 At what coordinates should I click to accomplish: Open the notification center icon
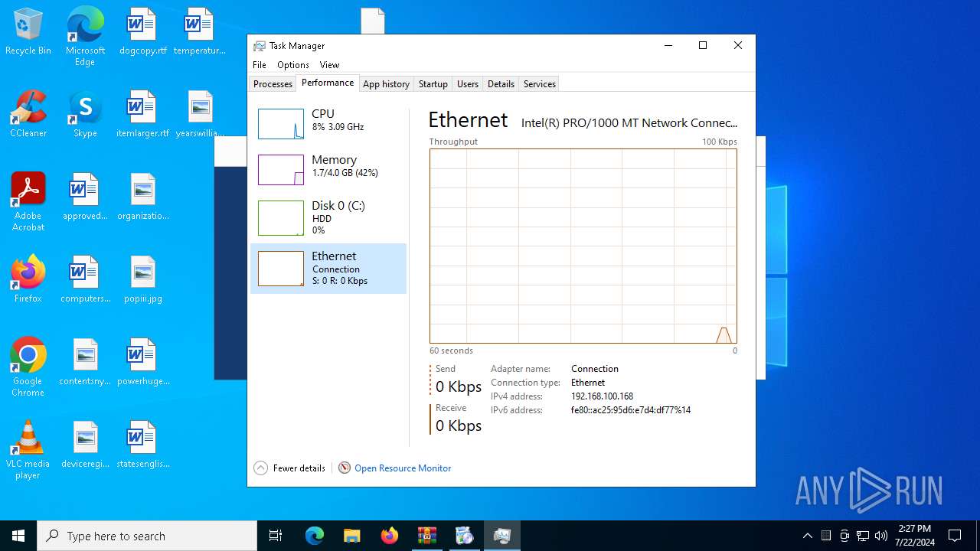955,536
